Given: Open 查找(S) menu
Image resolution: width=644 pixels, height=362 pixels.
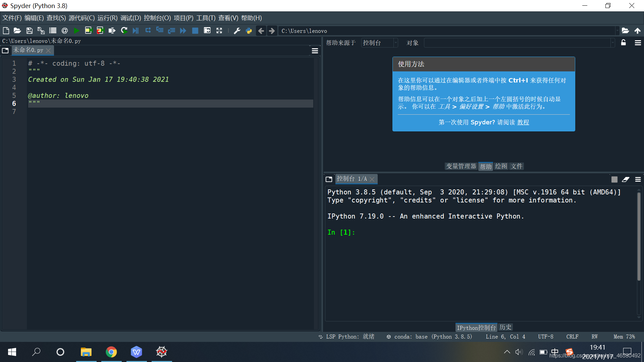Looking at the screenshot, I should (x=56, y=18).
